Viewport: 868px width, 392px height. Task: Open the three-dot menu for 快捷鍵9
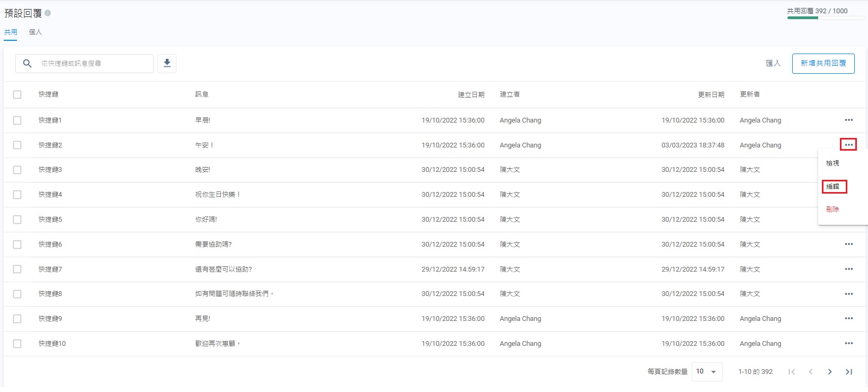[848, 319]
